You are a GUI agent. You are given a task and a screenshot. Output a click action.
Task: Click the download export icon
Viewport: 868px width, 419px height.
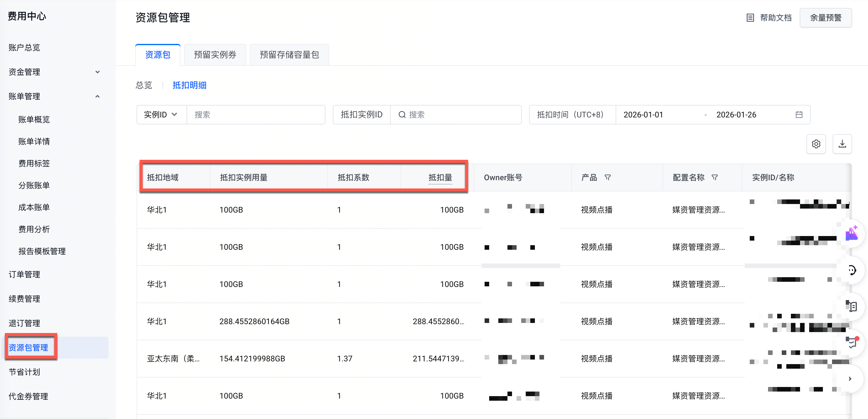point(842,144)
